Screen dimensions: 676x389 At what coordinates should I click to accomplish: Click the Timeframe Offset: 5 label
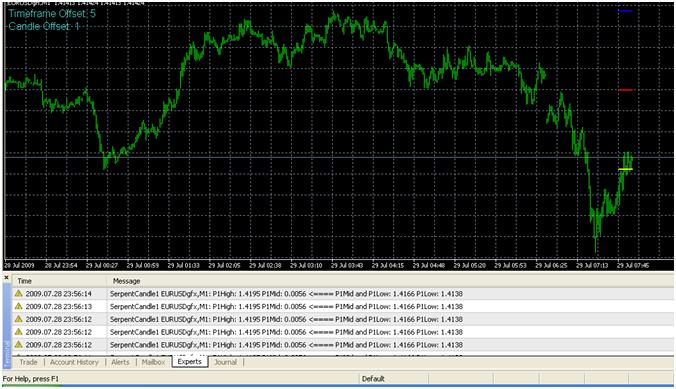52,13
